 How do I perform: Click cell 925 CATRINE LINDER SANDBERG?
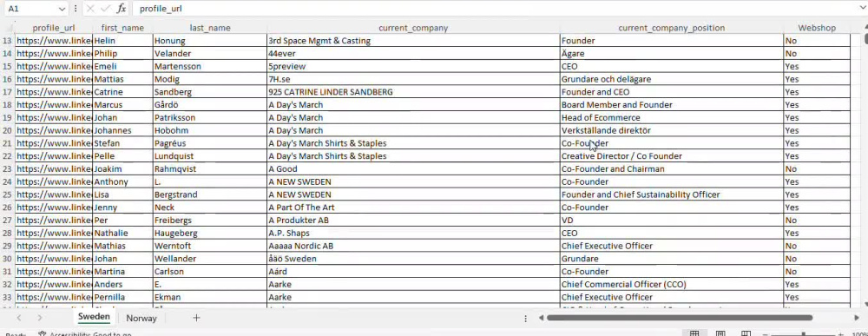413,92
